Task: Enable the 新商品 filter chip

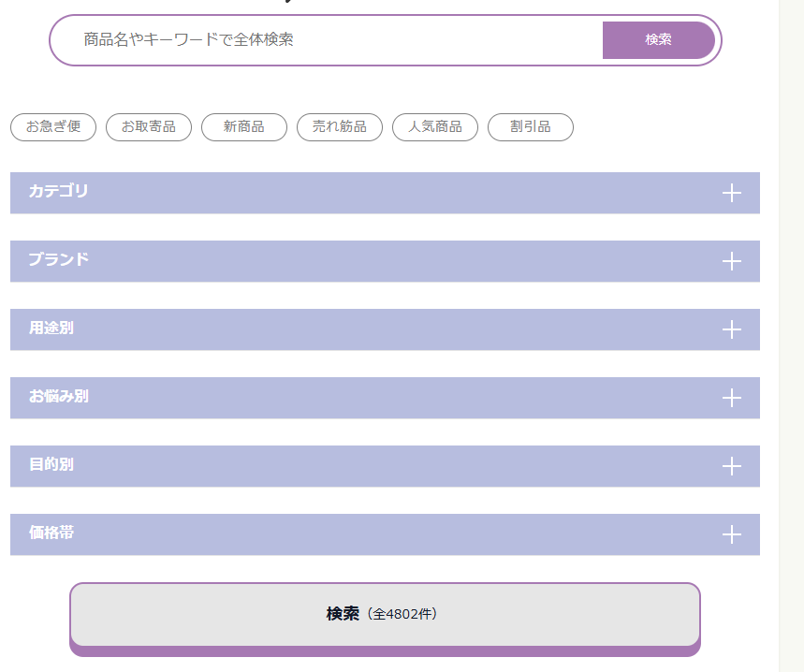Action: pyautogui.click(x=244, y=127)
